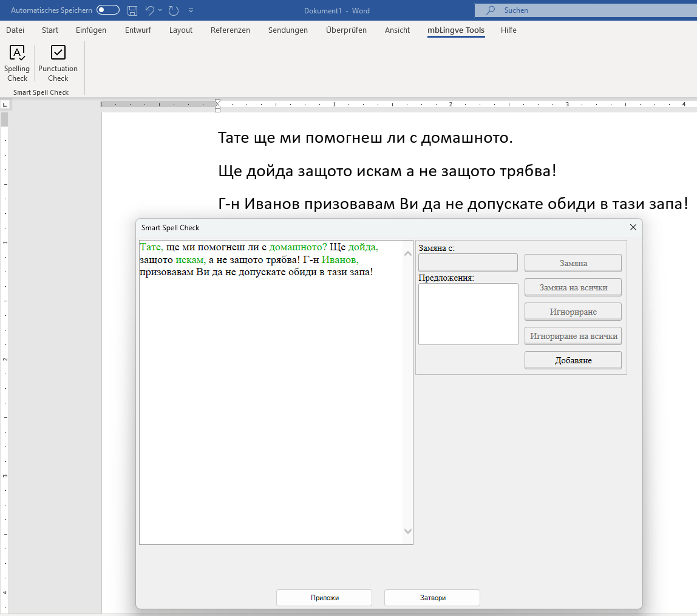
Task: Switch to the Sendungen tab
Action: pyautogui.click(x=288, y=30)
